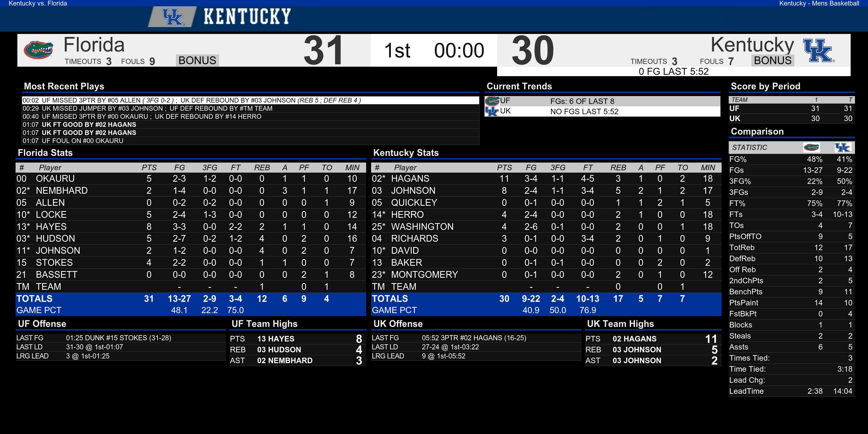Click the UK logo in Comparison header
This screenshot has height=434, width=868.
[x=843, y=147]
